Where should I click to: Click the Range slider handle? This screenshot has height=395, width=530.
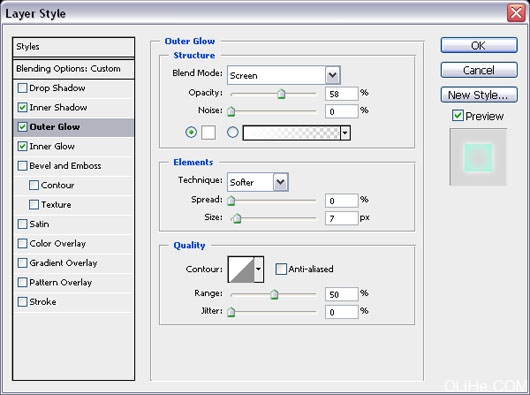(274, 294)
